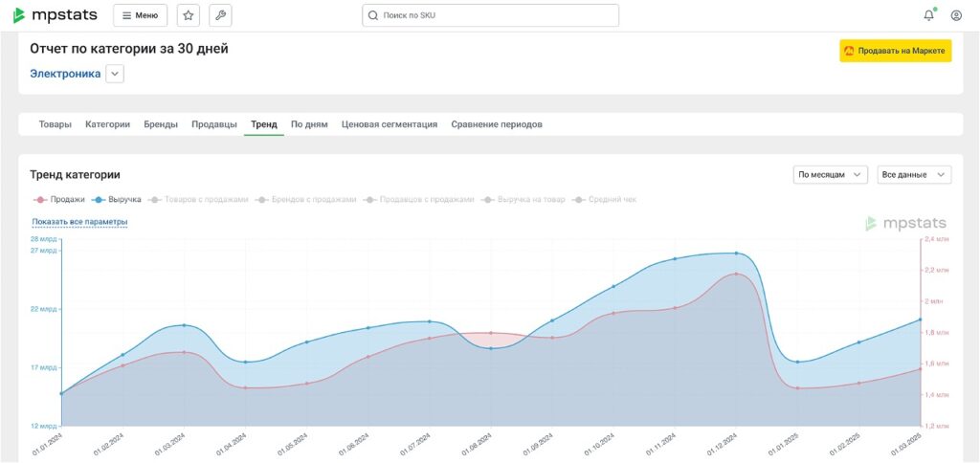The height and width of the screenshot is (463, 980).
Task: Switch to the Бренды tab
Action: pyautogui.click(x=161, y=124)
